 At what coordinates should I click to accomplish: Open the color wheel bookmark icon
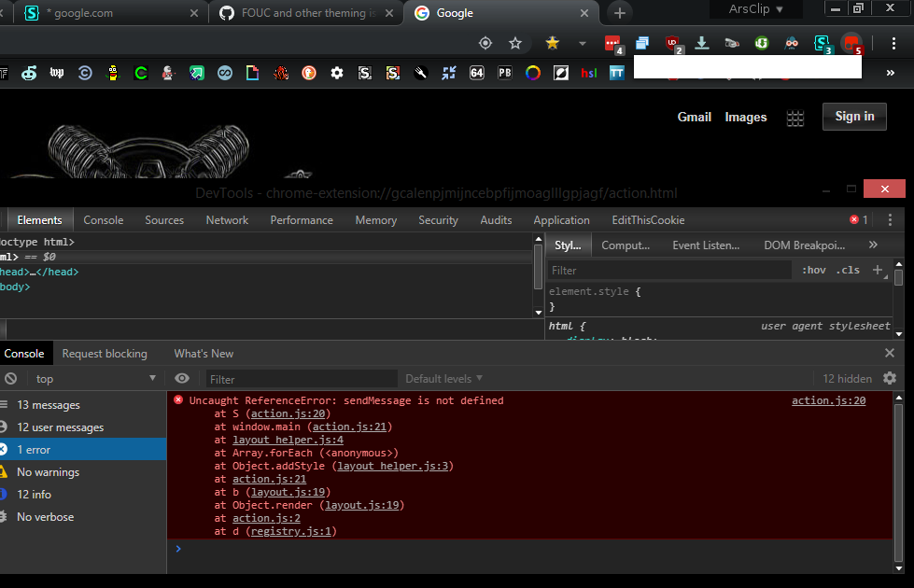tap(533, 73)
